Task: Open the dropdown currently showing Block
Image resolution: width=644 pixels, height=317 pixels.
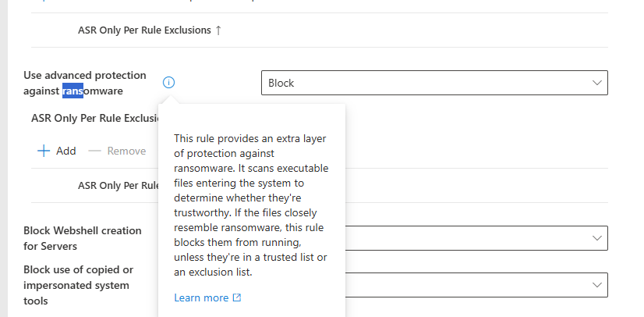Action: [434, 83]
